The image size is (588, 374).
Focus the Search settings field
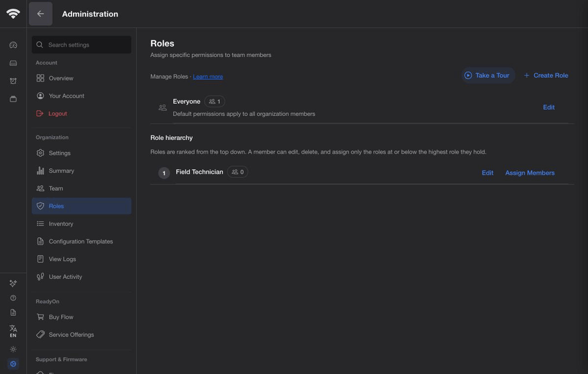pyautogui.click(x=81, y=45)
